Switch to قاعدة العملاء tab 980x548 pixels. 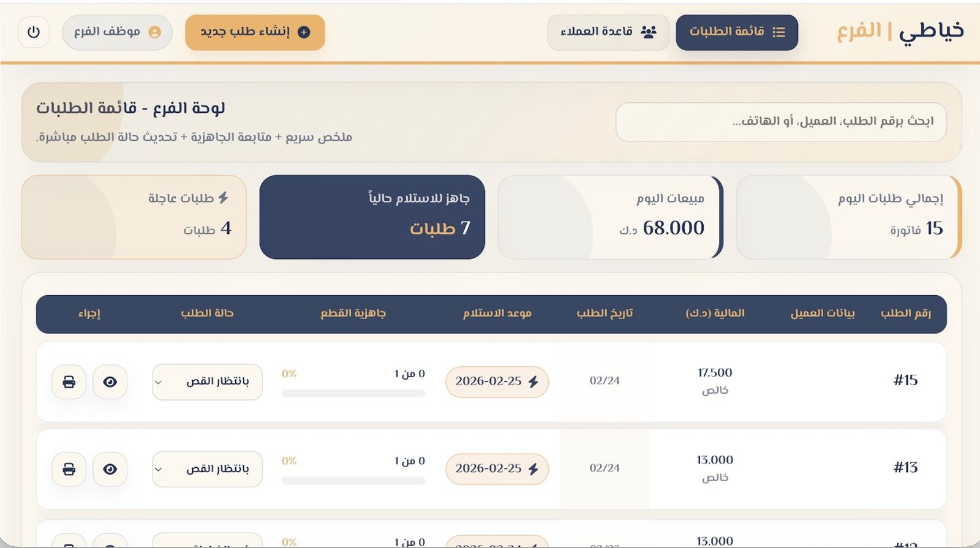608,32
